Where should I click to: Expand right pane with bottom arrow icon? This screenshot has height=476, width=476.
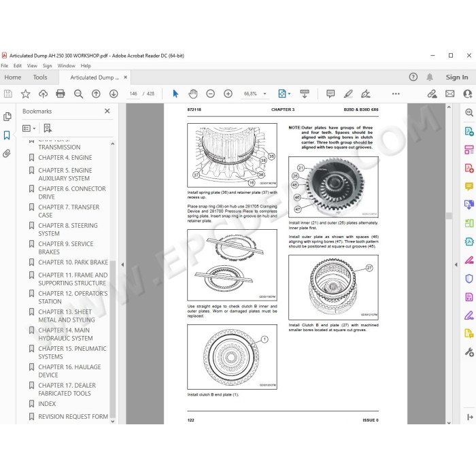pyautogui.click(x=471, y=418)
